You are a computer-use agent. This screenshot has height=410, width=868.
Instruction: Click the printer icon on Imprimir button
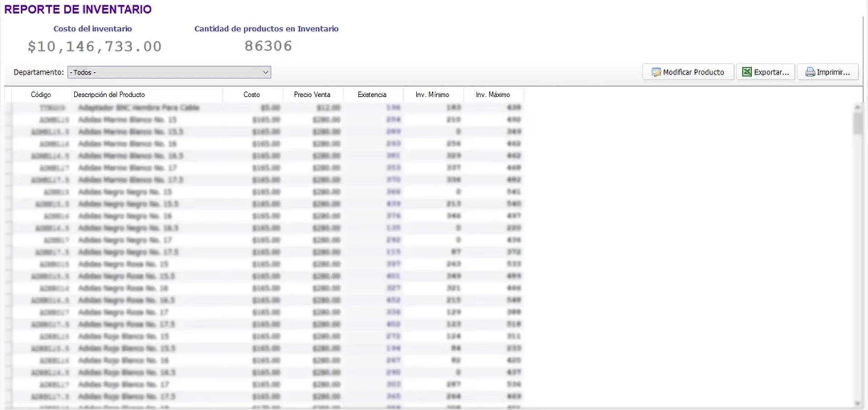pos(810,72)
